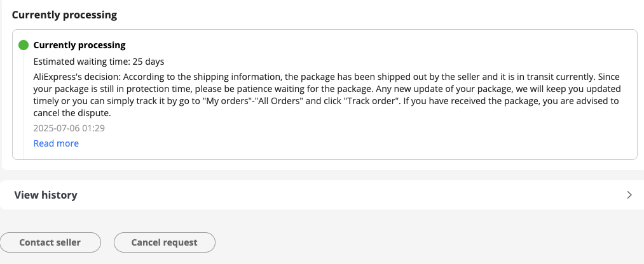Click the top "Currently processing" section heading
Viewport: 644px width, 264px height.
(x=64, y=15)
